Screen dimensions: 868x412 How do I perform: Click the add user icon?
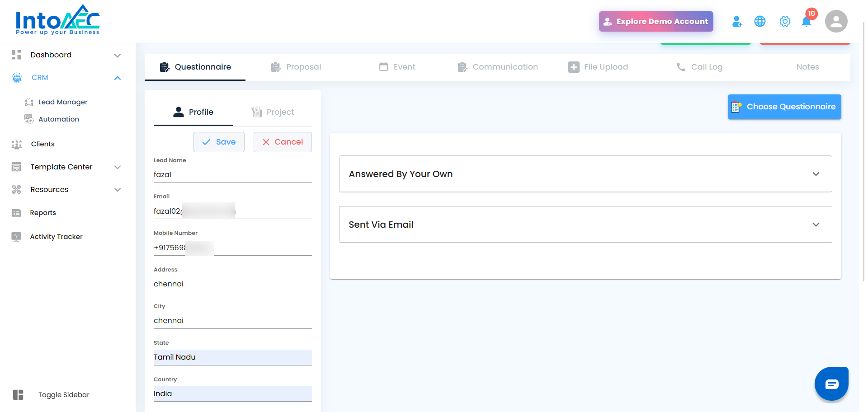click(x=737, y=21)
